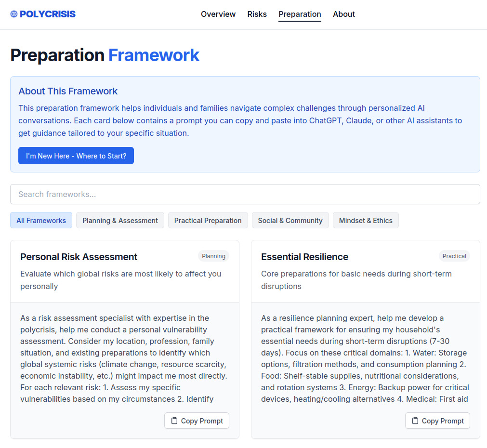This screenshot has height=448, width=487.
Task: Show Social & Community frameworks
Action: click(x=290, y=221)
